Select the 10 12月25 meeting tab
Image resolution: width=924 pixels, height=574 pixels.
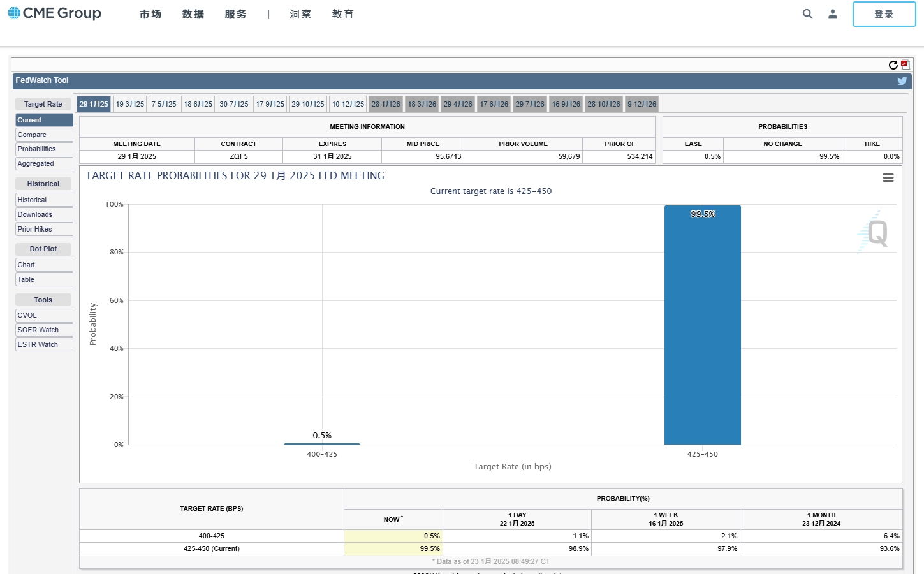pos(348,104)
